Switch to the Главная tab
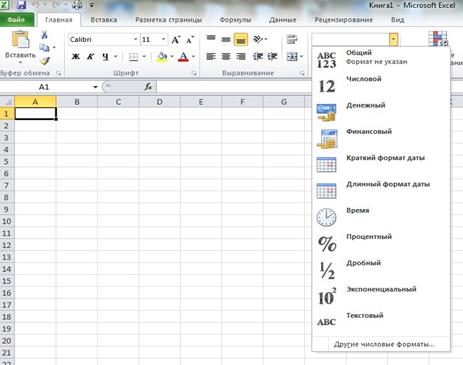 (59, 20)
